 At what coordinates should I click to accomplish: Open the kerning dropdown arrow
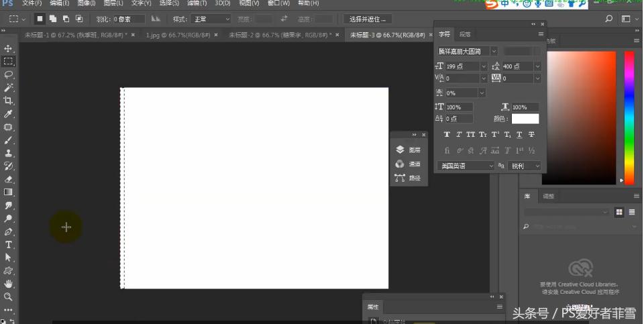tap(484, 78)
